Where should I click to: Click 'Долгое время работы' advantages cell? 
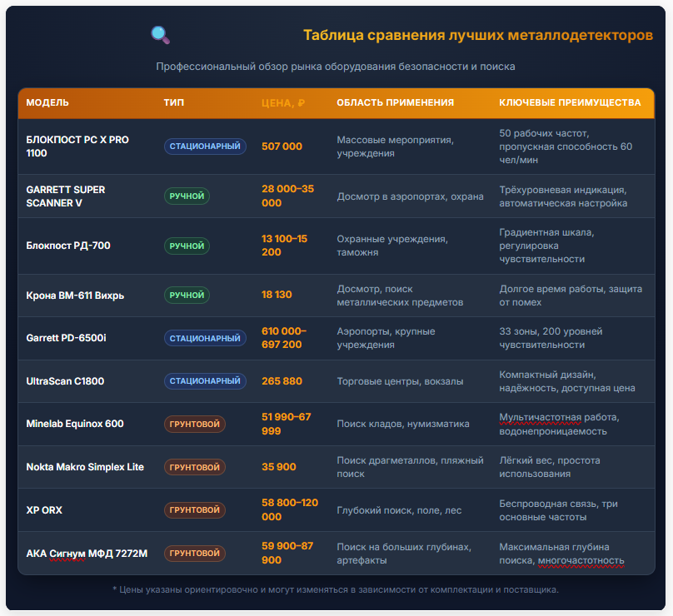[571, 296]
